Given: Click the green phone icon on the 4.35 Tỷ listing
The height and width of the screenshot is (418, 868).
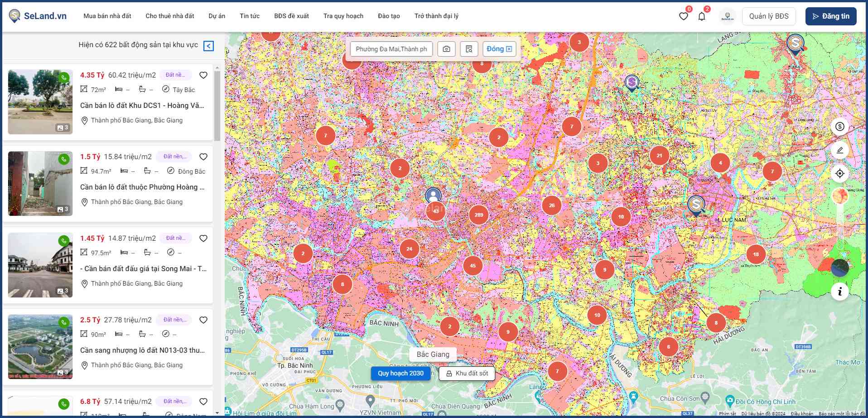Looking at the screenshot, I should coord(64,78).
